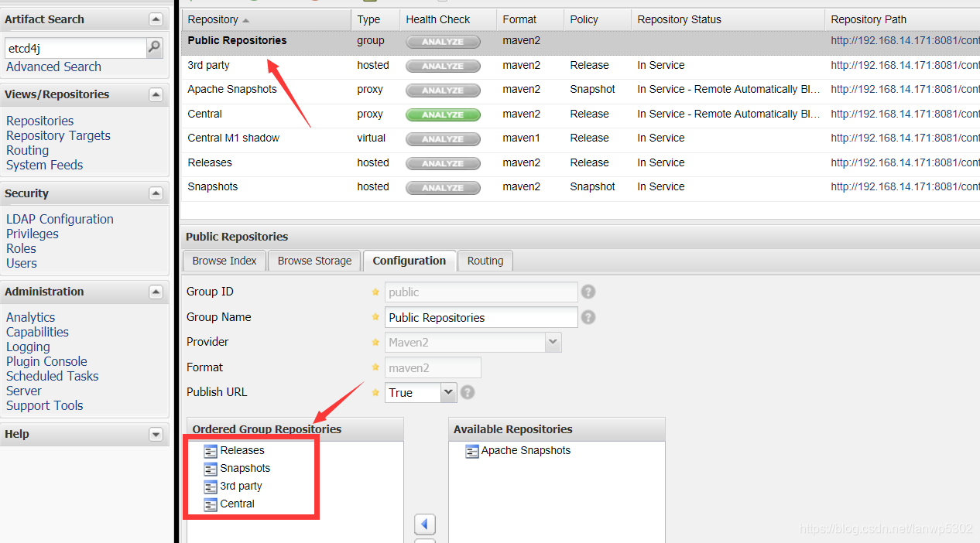The image size is (980, 543).
Task: Click the Releases repository icon in Ordered Group
Action: click(211, 451)
